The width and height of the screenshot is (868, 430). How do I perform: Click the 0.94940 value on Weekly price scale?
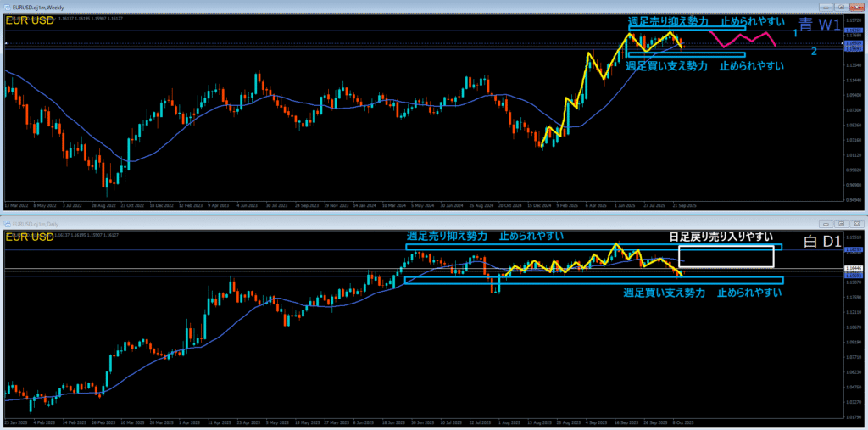pos(853,199)
